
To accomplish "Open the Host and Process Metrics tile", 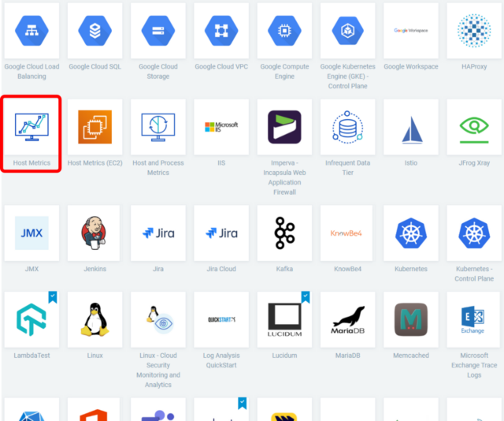I will pyautogui.click(x=158, y=127).
